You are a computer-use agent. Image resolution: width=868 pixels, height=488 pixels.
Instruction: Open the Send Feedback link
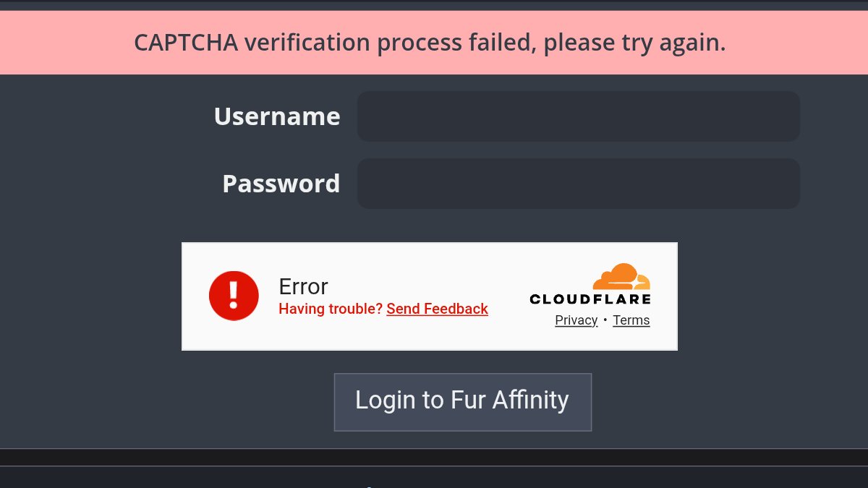(437, 309)
